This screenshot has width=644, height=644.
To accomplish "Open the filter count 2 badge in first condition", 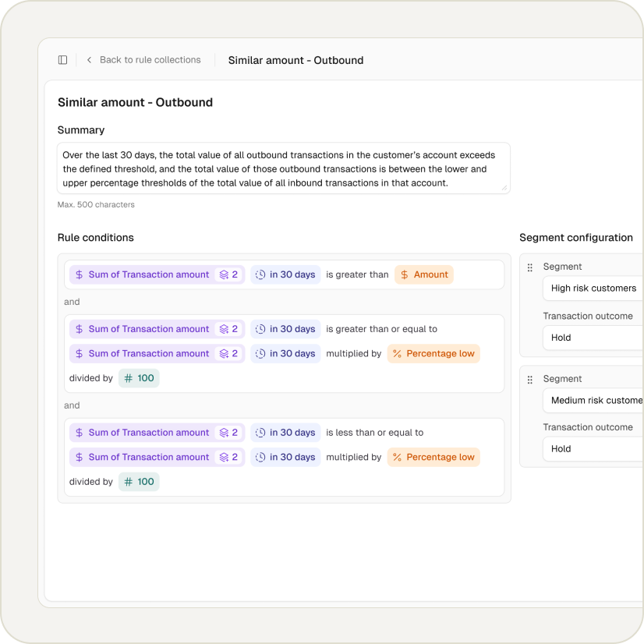I will click(x=229, y=274).
